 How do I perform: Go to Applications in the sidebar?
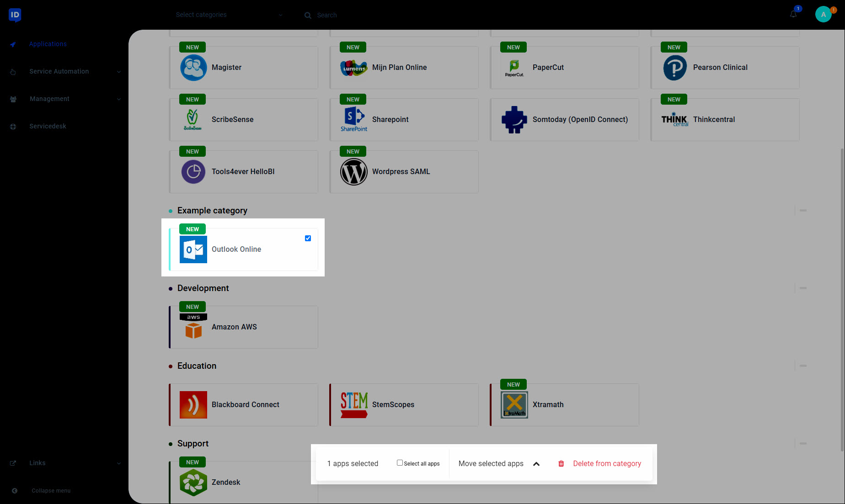[x=48, y=44]
